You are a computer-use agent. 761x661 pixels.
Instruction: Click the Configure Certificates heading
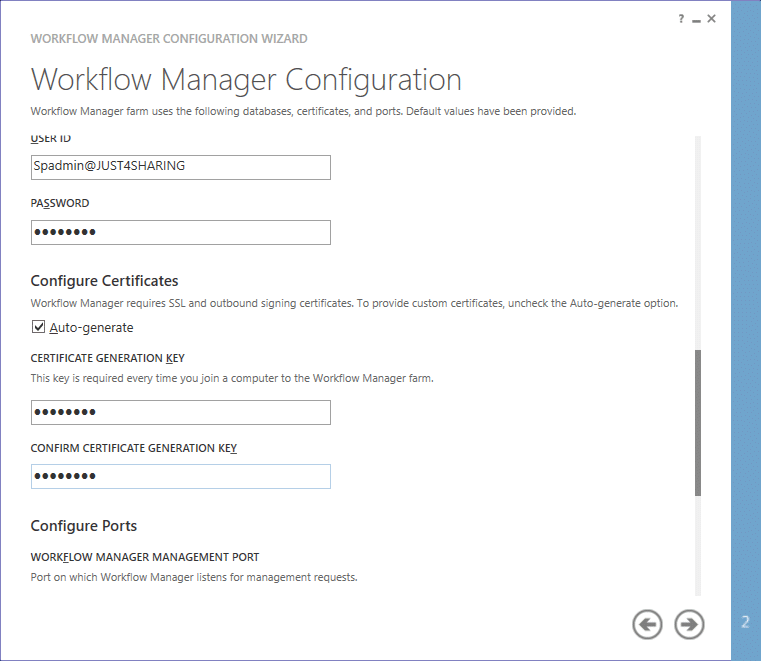[x=104, y=281]
